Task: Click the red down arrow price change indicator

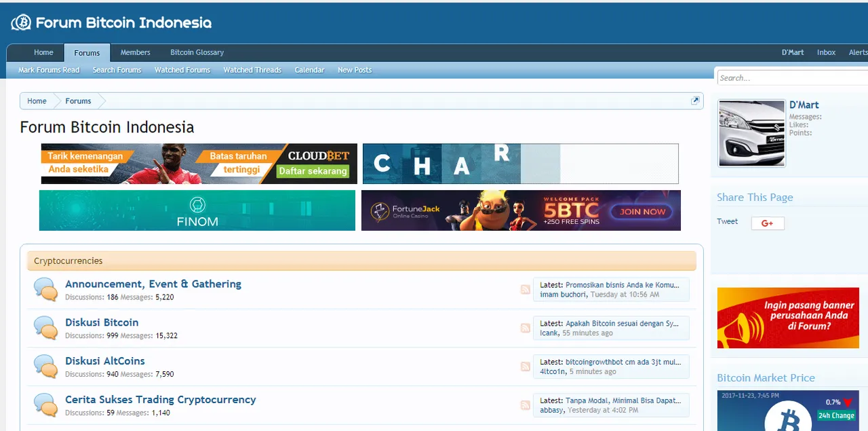Action: 848,402
